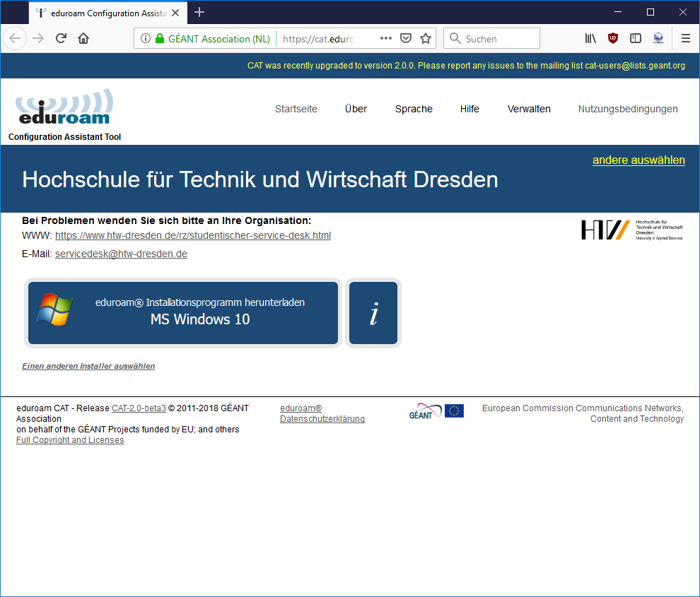The width and height of the screenshot is (700, 597).
Task: Open the Verwalten menu
Action: tap(529, 109)
